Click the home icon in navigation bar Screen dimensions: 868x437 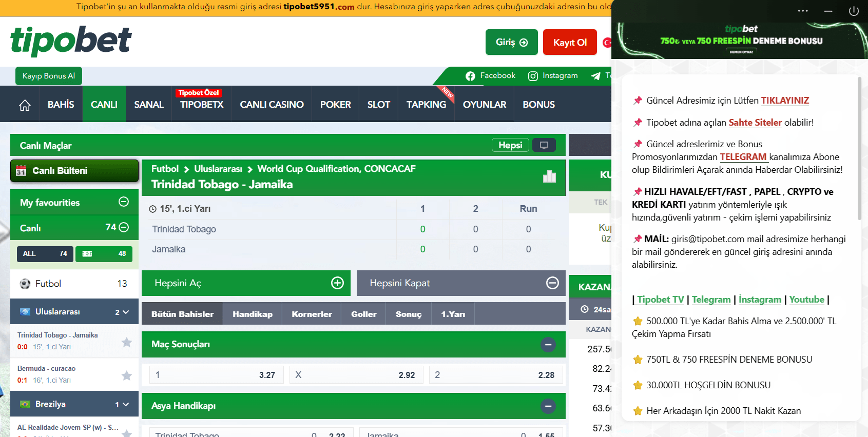click(25, 105)
